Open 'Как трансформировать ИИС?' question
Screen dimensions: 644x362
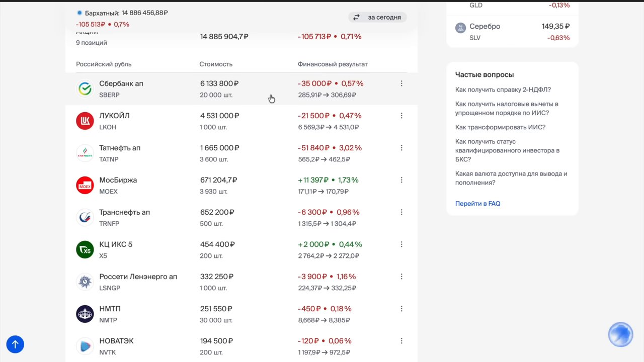[500, 127]
